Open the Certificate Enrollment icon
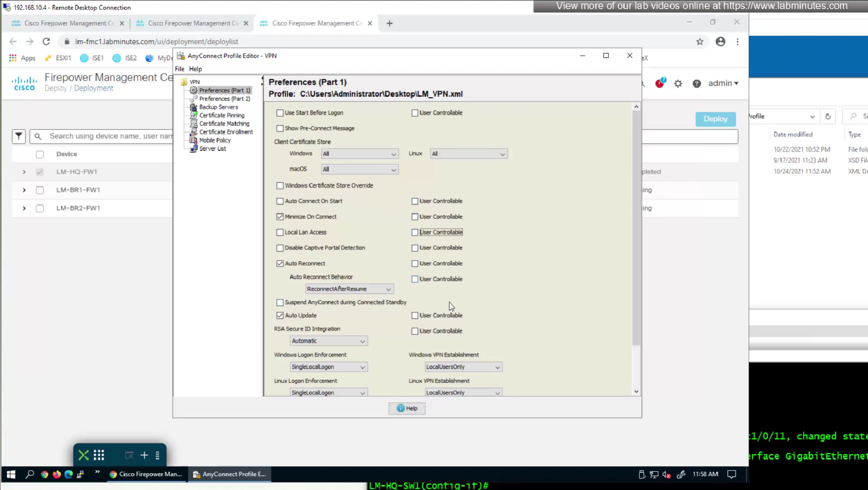This screenshot has height=490, width=868. pos(194,132)
